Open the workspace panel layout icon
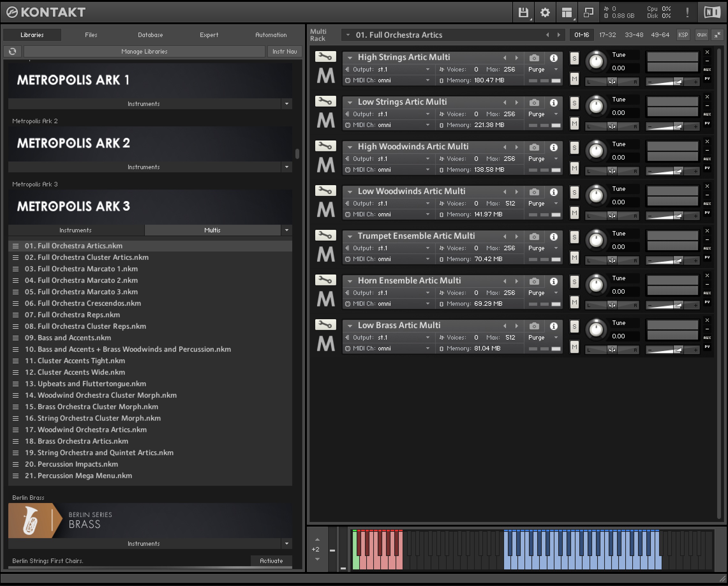Viewport: 728px width, 586px height. 567,12
